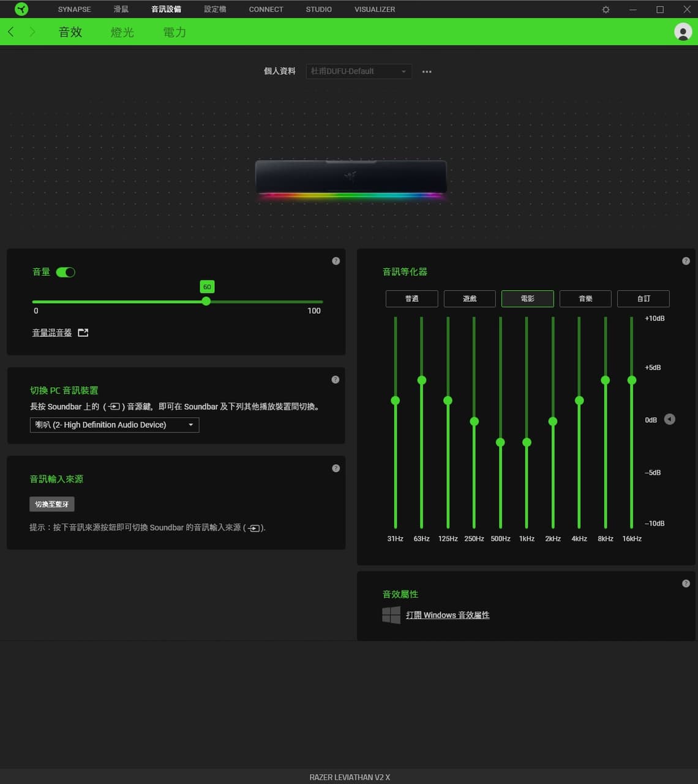The height and width of the screenshot is (784, 698).
Task: Open settings gear icon
Action: [x=606, y=10]
